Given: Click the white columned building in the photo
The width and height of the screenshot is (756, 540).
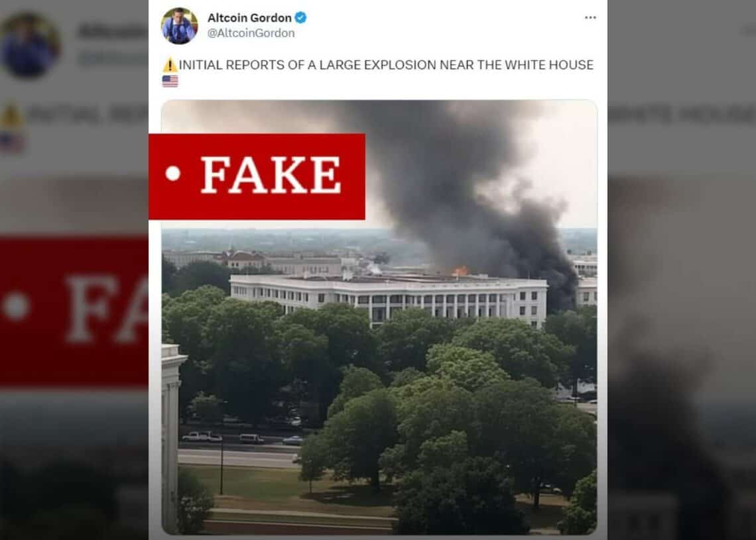Looking at the screenshot, I should point(389,297).
